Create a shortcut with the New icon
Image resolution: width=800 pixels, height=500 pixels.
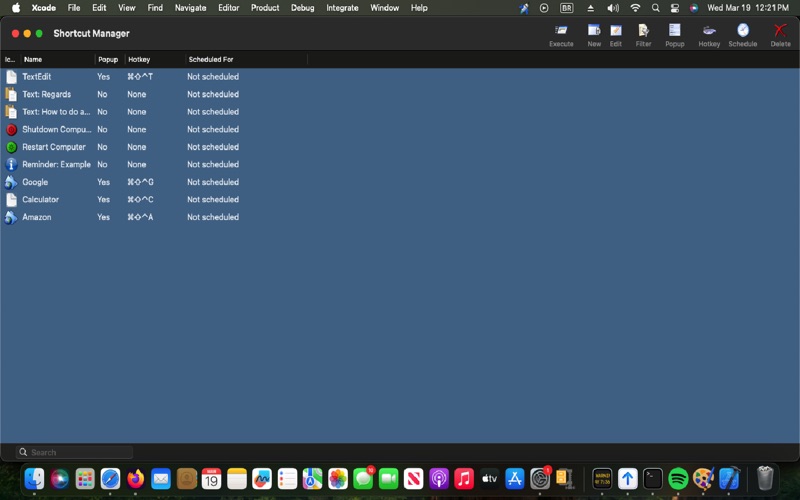tap(594, 31)
